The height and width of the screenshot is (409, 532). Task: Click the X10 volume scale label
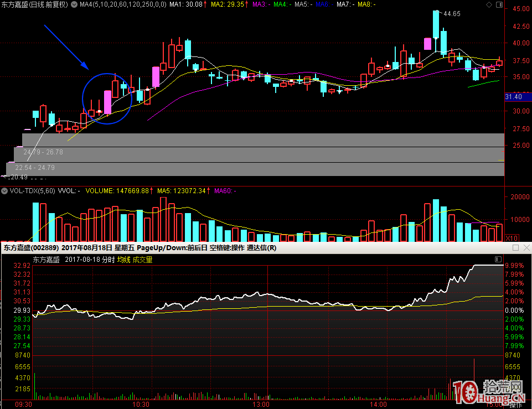[x=512, y=237]
